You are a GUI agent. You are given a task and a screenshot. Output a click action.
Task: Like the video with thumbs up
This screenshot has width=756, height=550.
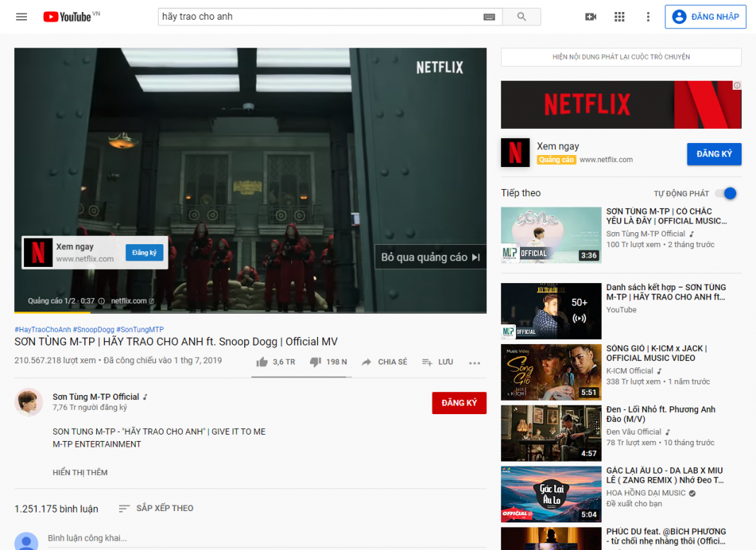click(x=263, y=362)
